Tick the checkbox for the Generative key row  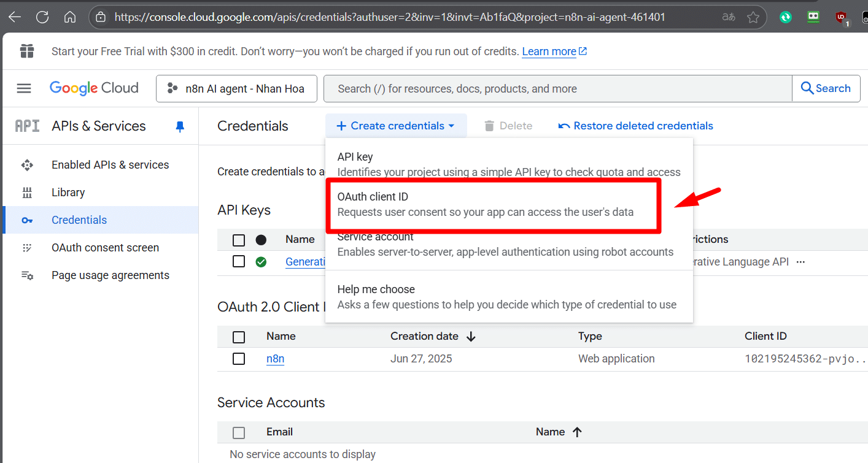click(239, 262)
